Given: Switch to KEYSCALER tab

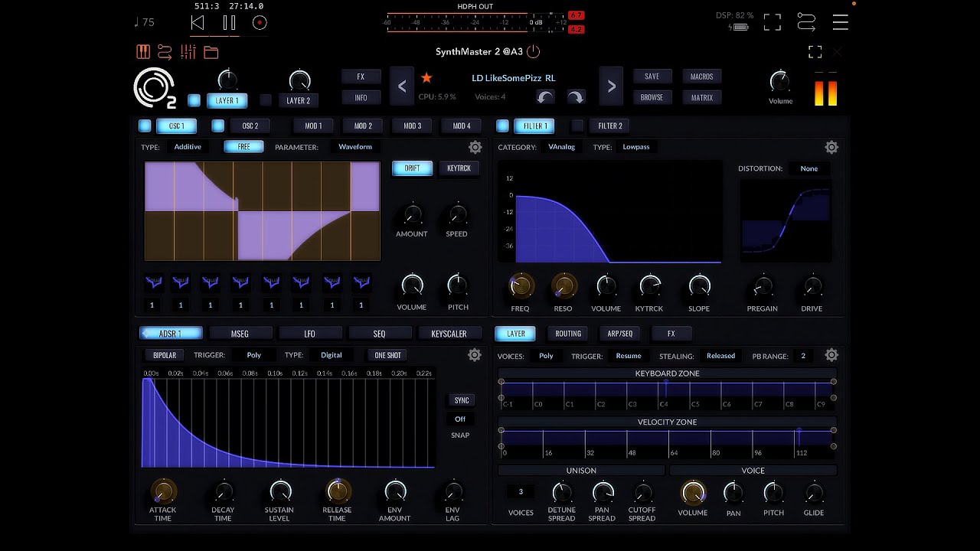Looking at the screenshot, I should click(x=449, y=334).
